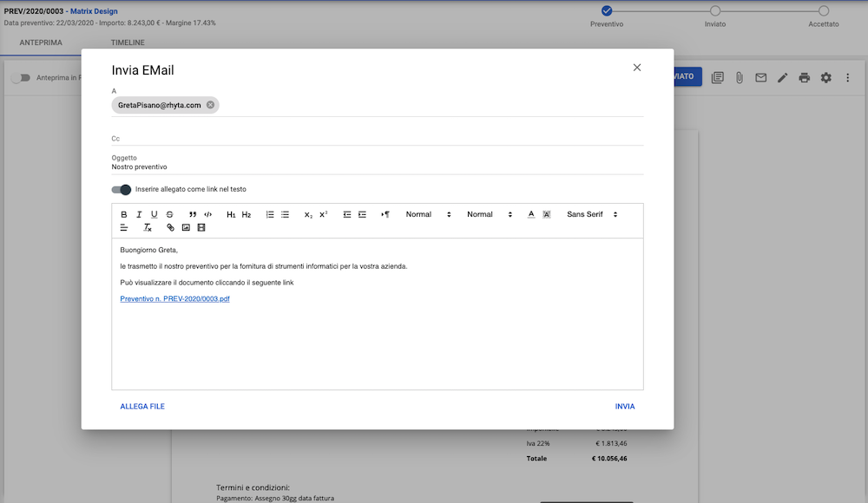Apply Heading 1 style
Screen dimensions: 868x503
231,215
